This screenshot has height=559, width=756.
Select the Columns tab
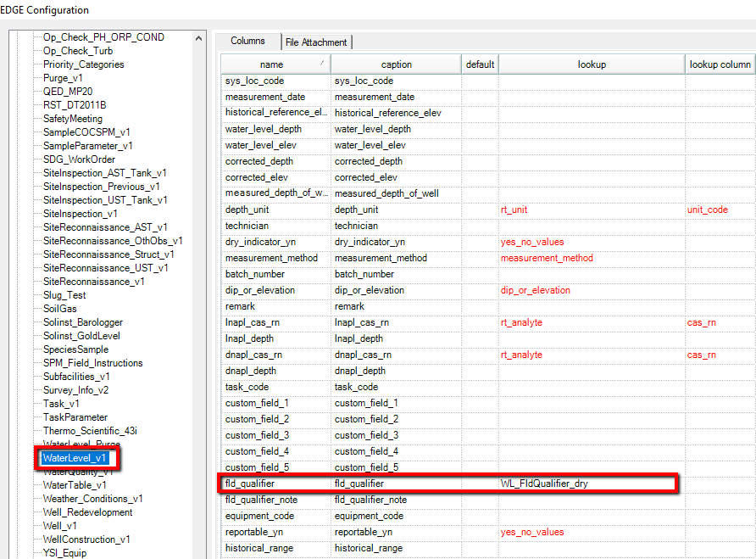click(247, 41)
